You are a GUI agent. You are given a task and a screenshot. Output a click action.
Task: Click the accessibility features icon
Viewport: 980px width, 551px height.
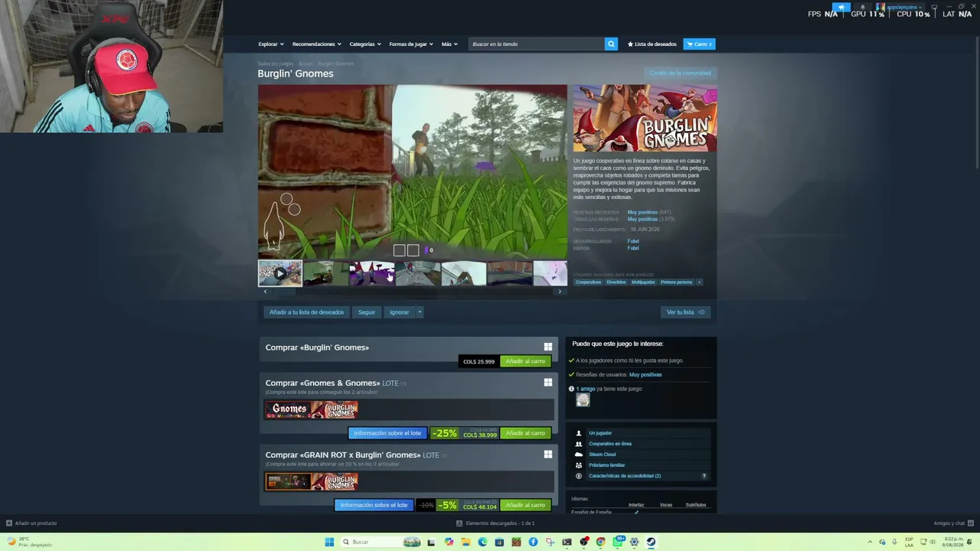click(579, 476)
